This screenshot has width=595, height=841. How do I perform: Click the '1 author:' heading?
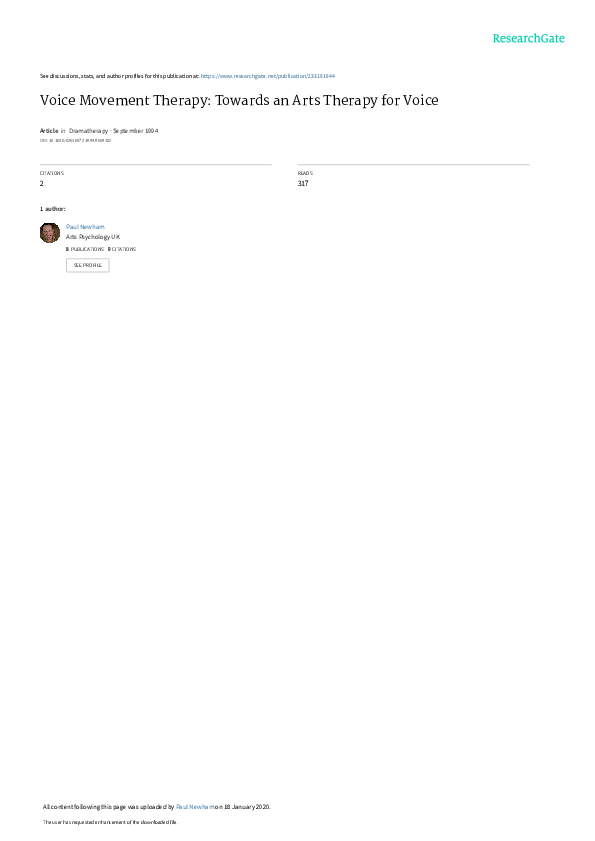point(53,209)
